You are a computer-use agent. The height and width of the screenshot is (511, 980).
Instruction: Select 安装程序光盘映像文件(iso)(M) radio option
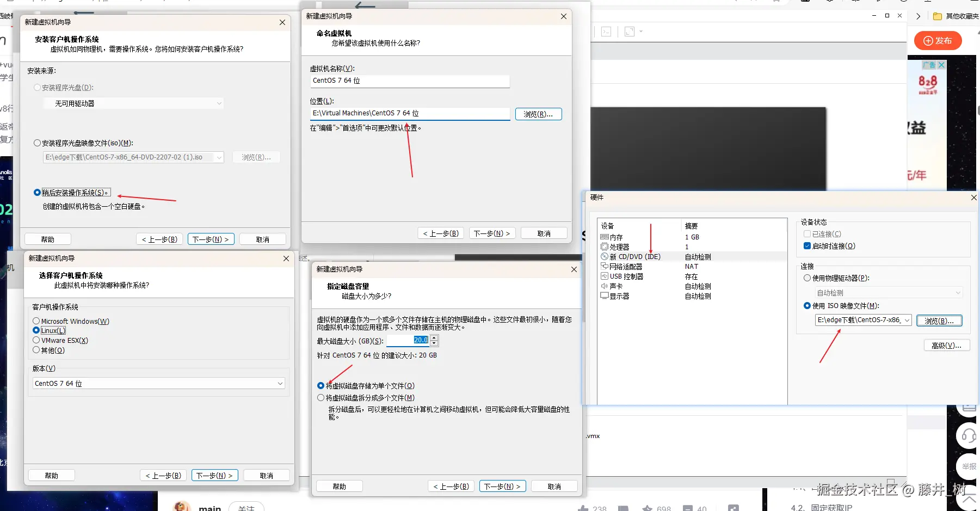[x=38, y=143]
